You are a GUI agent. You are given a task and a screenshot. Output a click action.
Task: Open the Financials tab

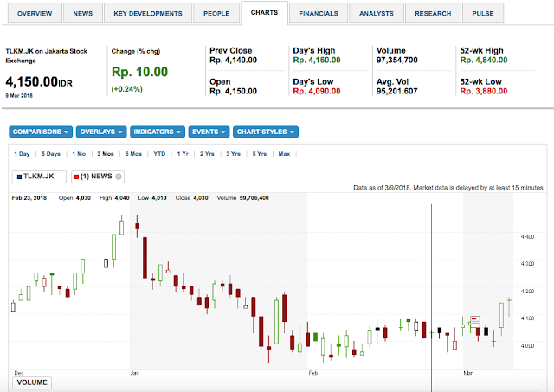(x=319, y=14)
